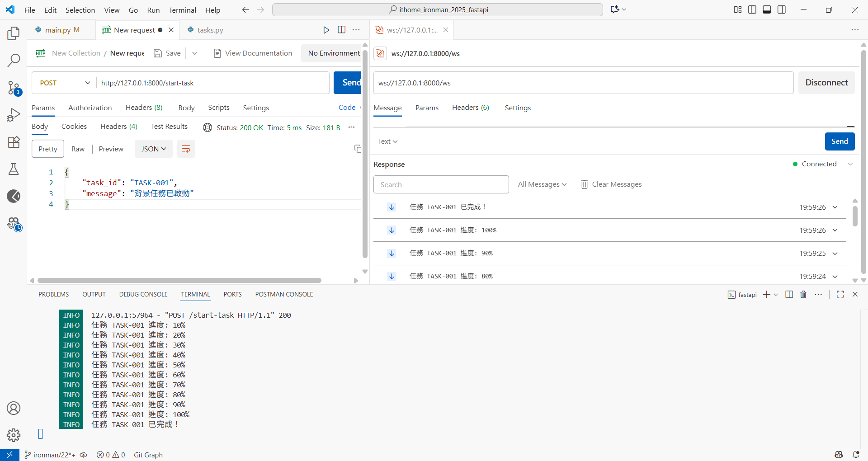Viewport: 868px width, 461px height.
Task: Toggle the Pretty response view
Action: (47, 149)
